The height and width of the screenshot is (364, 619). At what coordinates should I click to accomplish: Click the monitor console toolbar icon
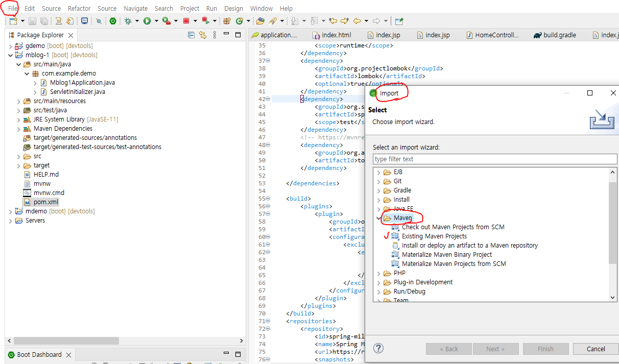coord(84,21)
